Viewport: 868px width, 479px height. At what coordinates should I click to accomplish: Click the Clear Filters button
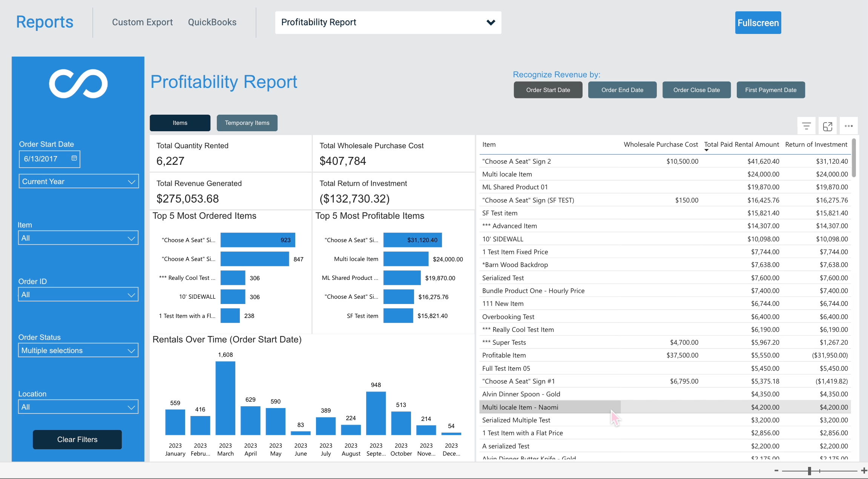(x=77, y=439)
